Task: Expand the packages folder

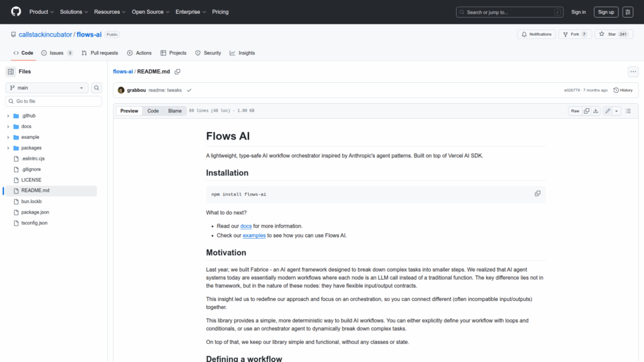Action: click(8, 148)
